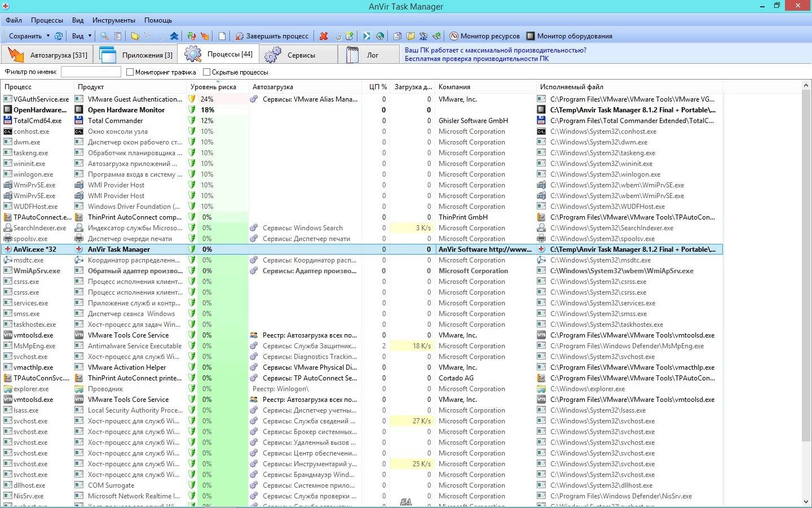The width and height of the screenshot is (812, 508).
Task: Click the Открыть Hardware Monitor black square process icon
Action: point(8,110)
